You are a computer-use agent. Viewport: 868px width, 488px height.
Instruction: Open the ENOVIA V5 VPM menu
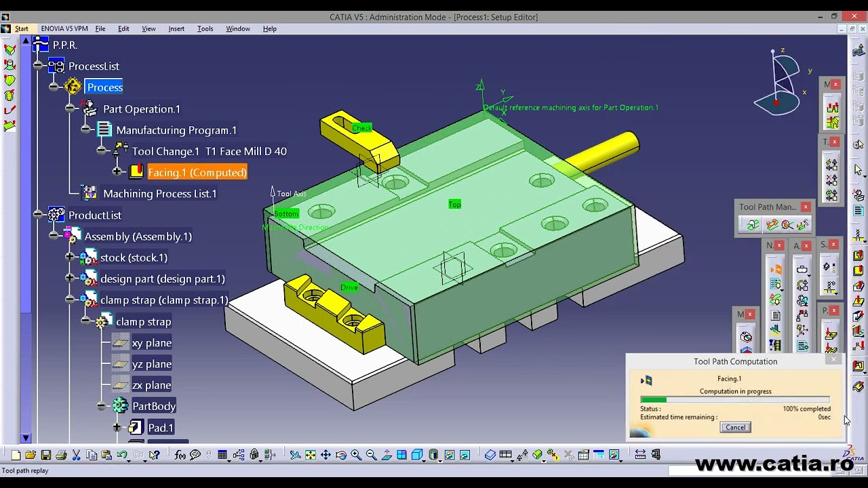tap(64, 28)
